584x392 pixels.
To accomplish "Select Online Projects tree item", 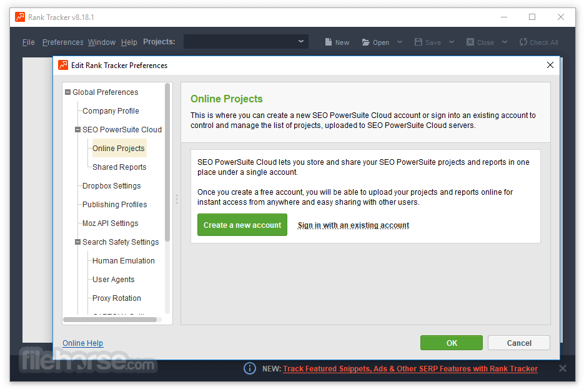I will coord(119,148).
